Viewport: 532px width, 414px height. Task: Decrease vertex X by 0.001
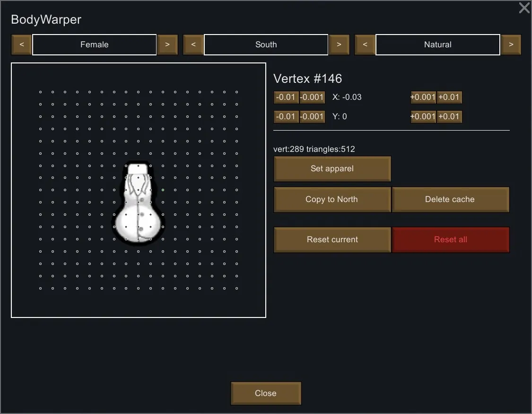click(312, 97)
